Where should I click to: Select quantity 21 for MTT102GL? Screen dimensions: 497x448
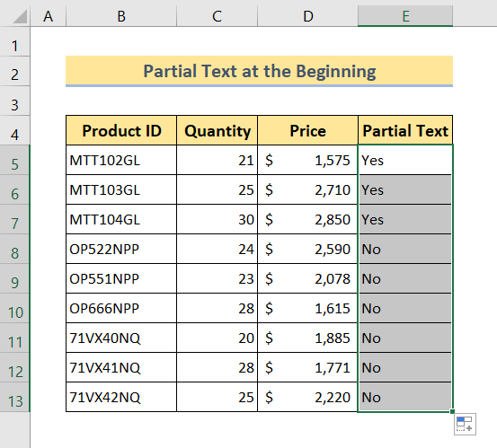tap(217, 160)
